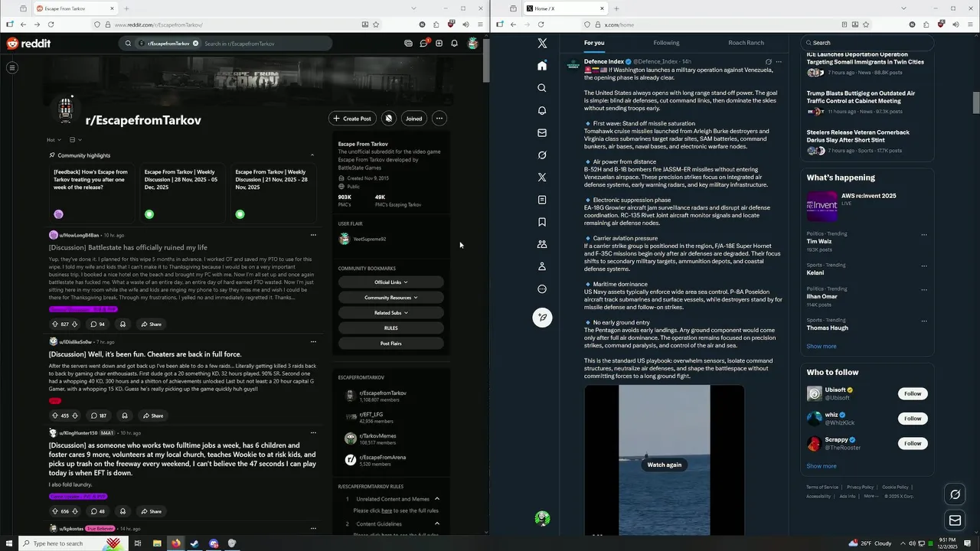Screen dimensions: 980x551
Task: Open Windows Start menu
Action: [x=9, y=543]
